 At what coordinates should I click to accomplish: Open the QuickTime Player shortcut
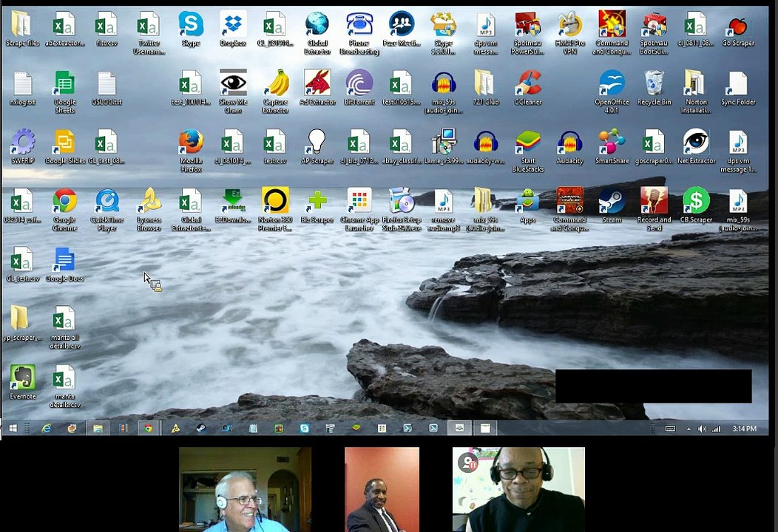click(x=106, y=202)
